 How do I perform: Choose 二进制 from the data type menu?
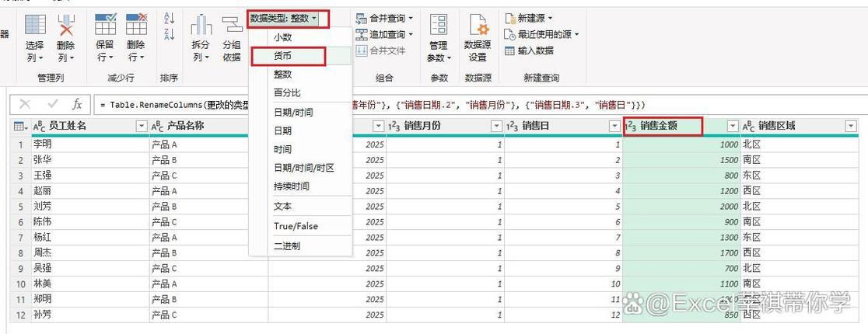click(x=300, y=245)
